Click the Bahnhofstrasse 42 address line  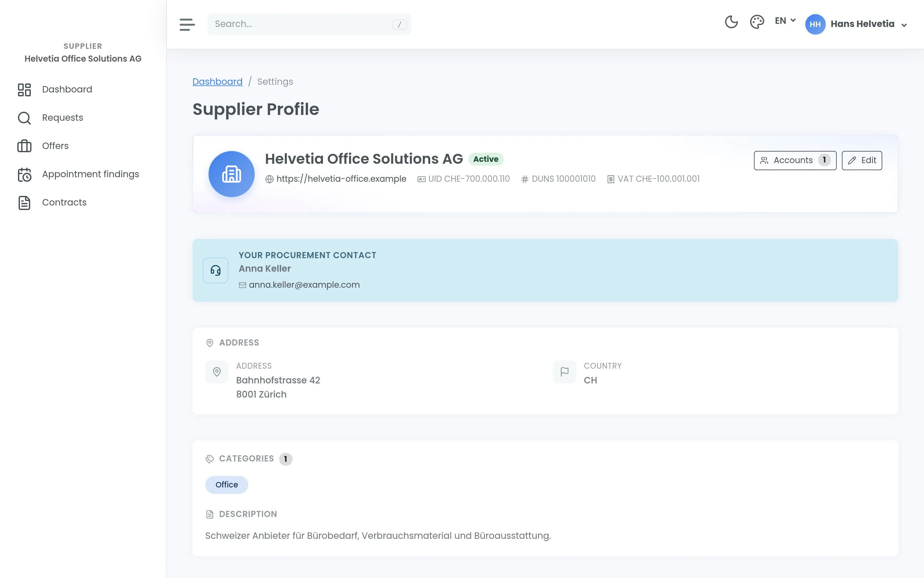(x=278, y=381)
